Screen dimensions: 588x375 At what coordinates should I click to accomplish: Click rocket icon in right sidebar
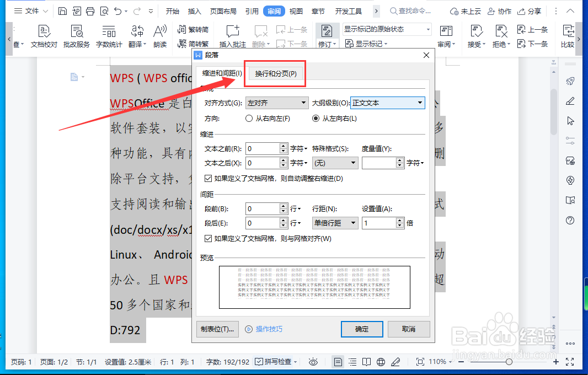pyautogui.click(x=570, y=81)
